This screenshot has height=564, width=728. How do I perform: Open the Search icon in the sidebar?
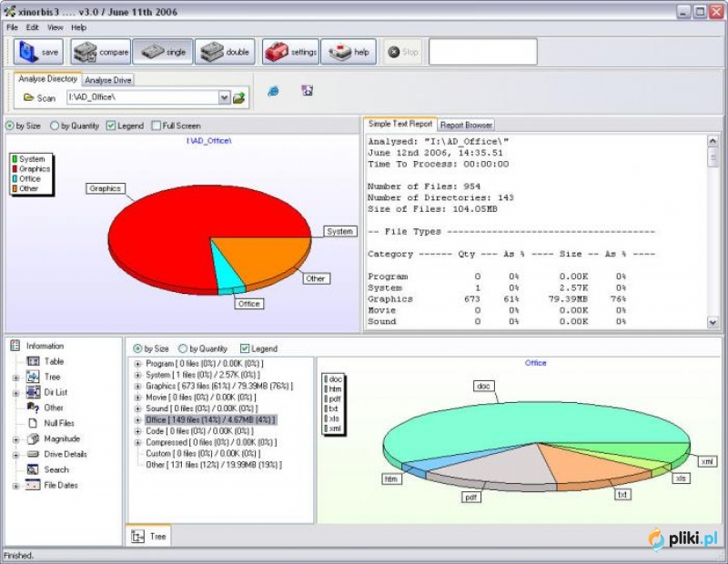click(33, 469)
